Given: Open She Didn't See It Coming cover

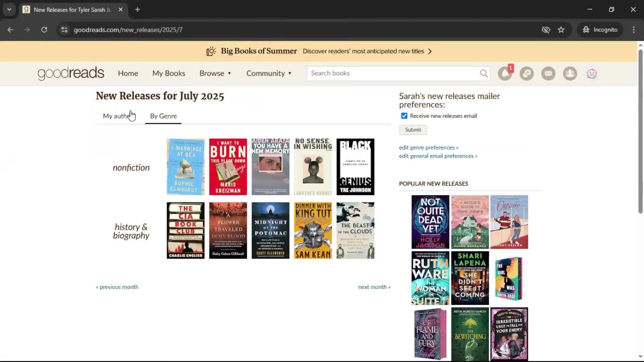Looking at the screenshot, I should [470, 278].
